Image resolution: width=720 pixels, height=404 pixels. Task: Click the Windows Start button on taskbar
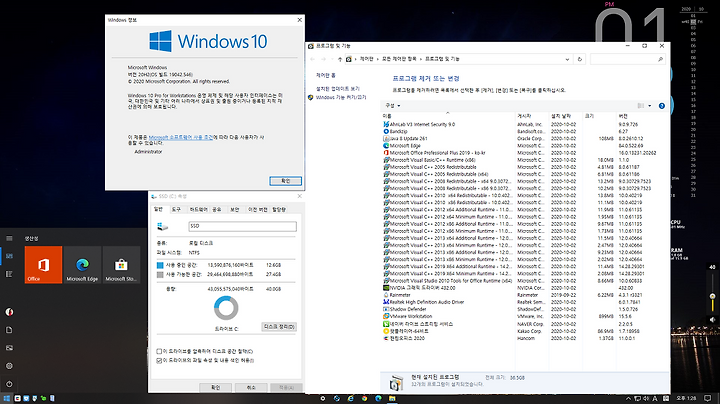[6, 398]
